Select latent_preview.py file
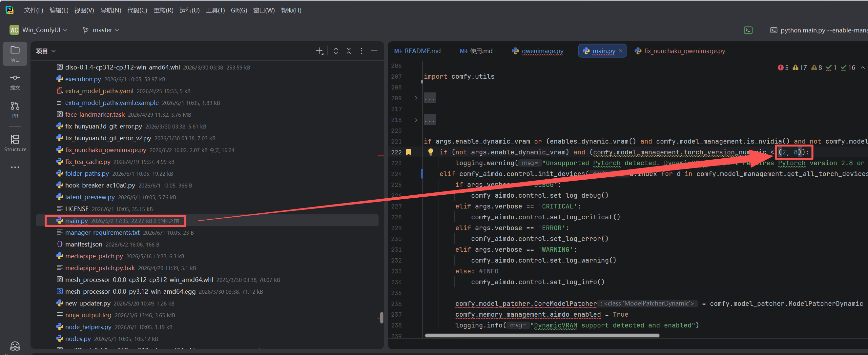This screenshot has height=355, width=868. tap(90, 197)
